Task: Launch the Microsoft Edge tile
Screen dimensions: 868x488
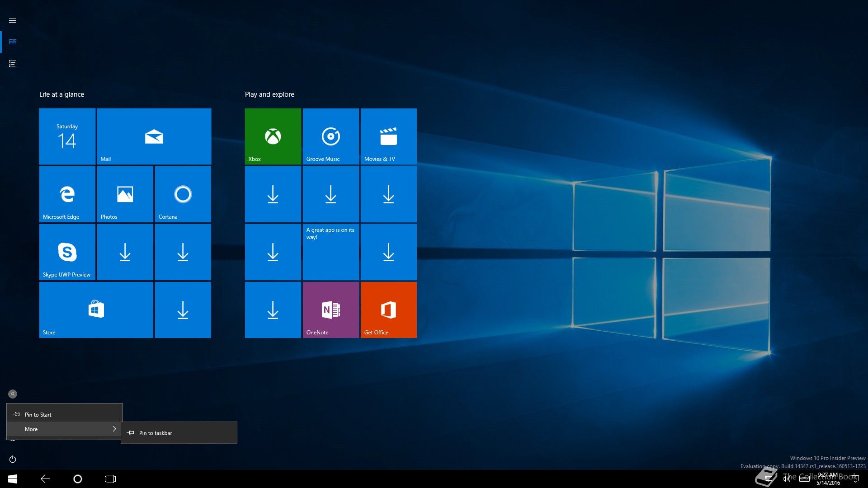Action: click(67, 194)
